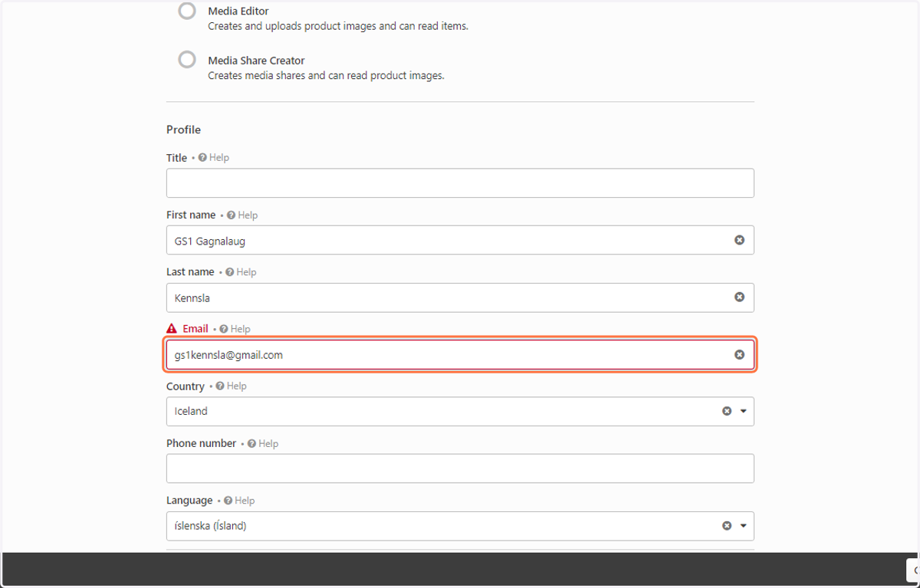Click the Profile section heading

183,130
